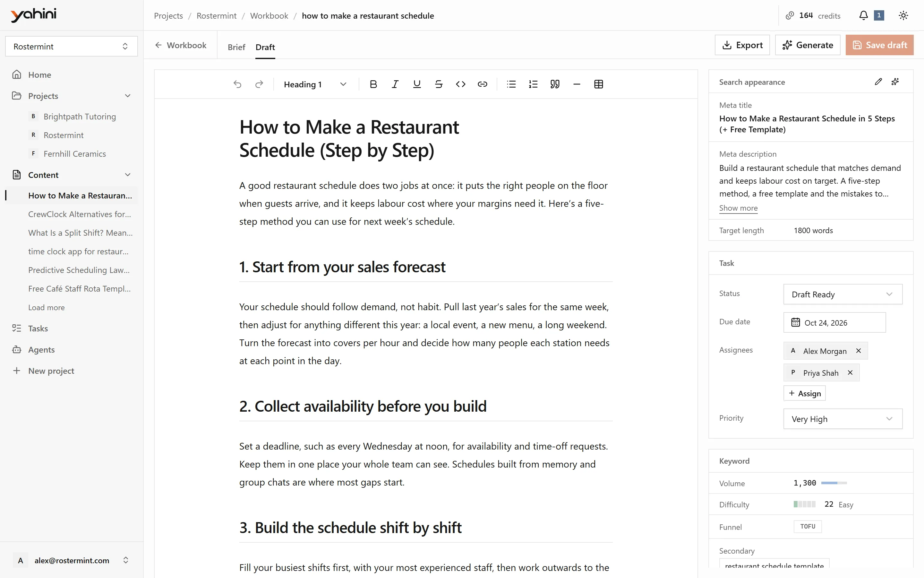This screenshot has height=578, width=924.
Task: Click the undo arrow in editor toolbar
Action: (237, 84)
